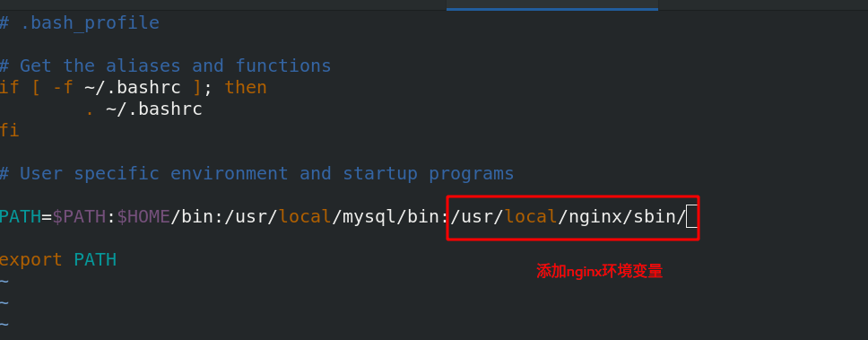Click the 'export' keyword
Viewport: 868px width, 340px height.
(x=31, y=260)
